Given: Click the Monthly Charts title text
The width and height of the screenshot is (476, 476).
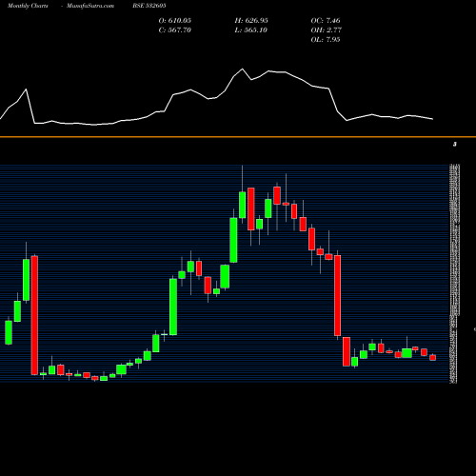Looking at the screenshot, I should [28, 6].
